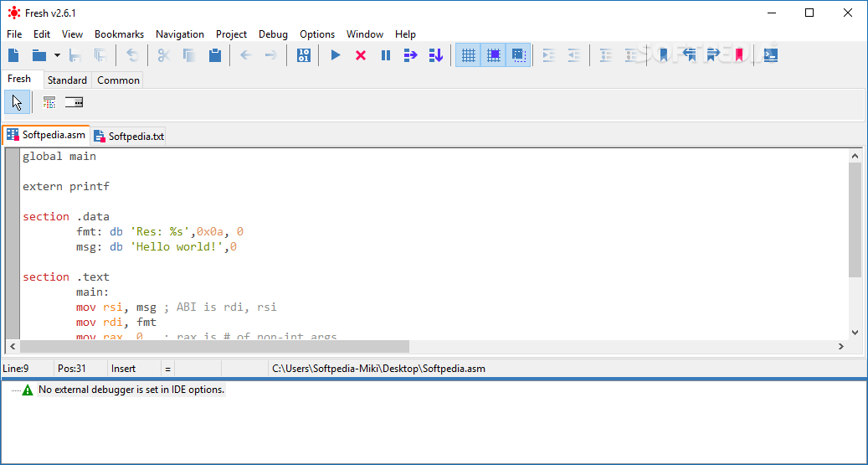Click the file path in status bar
This screenshot has width=868, height=465.
[378, 369]
